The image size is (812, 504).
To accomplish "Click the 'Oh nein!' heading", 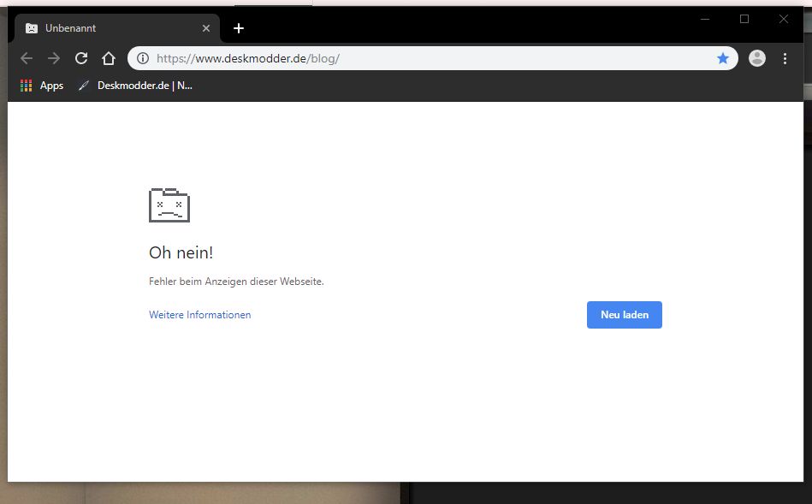I will click(x=181, y=252).
